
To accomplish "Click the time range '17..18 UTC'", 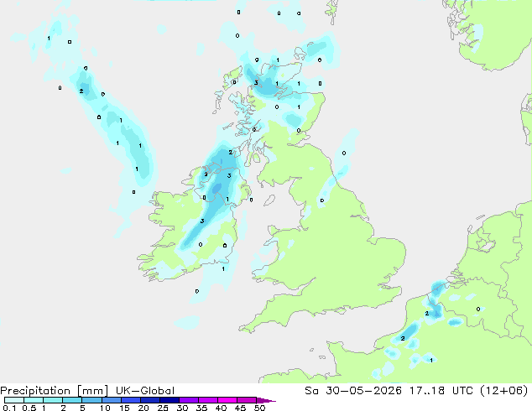I will point(441,391).
